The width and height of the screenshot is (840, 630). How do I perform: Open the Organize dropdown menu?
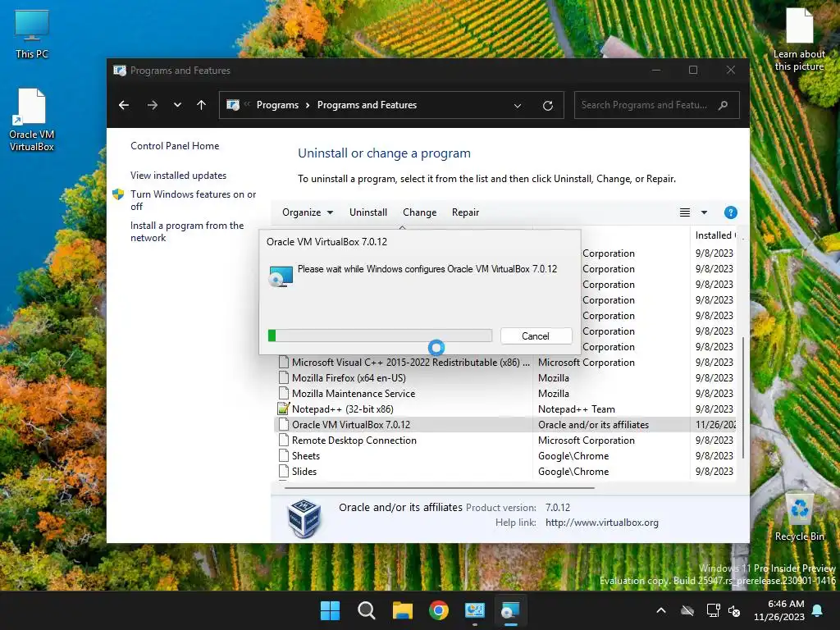(308, 212)
